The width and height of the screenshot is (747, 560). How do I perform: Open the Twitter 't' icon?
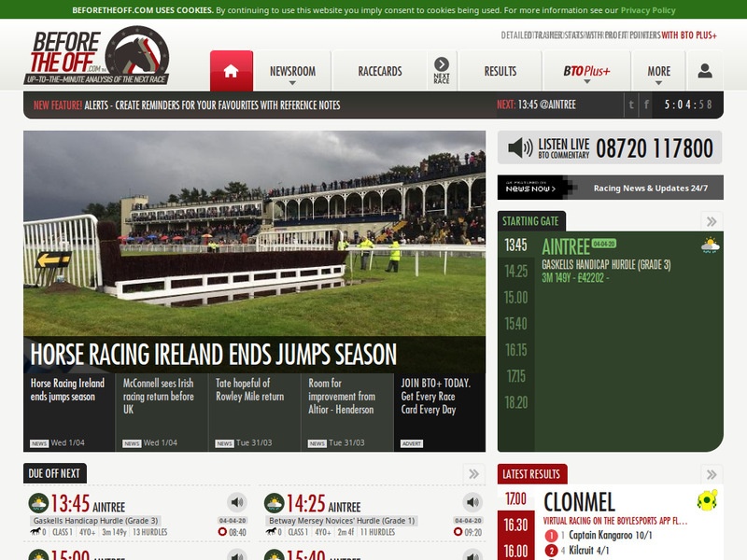click(631, 105)
